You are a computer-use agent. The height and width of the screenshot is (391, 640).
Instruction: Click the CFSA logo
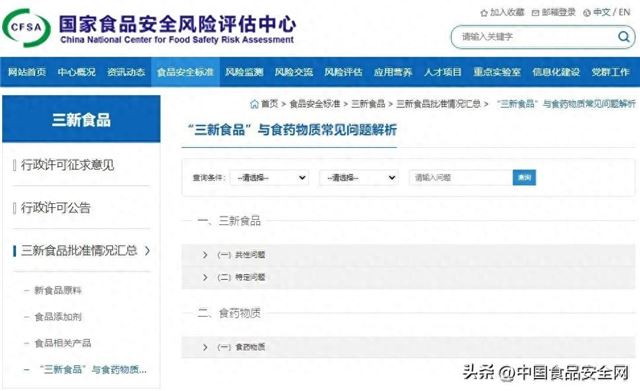[x=26, y=28]
